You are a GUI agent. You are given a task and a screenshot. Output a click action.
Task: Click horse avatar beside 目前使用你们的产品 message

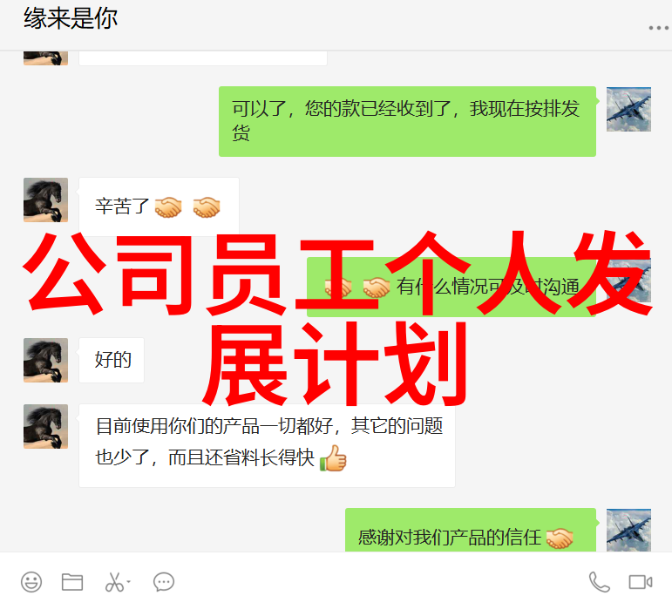tap(45, 426)
